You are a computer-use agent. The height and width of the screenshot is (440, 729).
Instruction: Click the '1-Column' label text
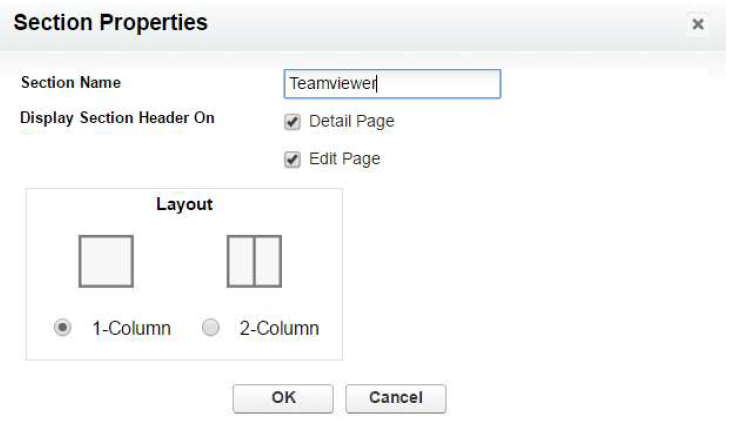132,328
